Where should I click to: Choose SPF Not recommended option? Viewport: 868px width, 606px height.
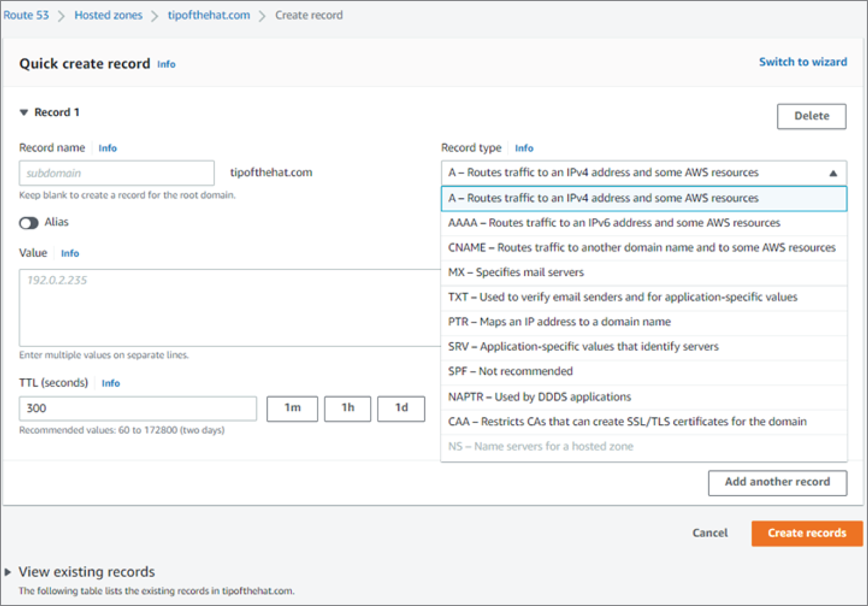(x=643, y=371)
